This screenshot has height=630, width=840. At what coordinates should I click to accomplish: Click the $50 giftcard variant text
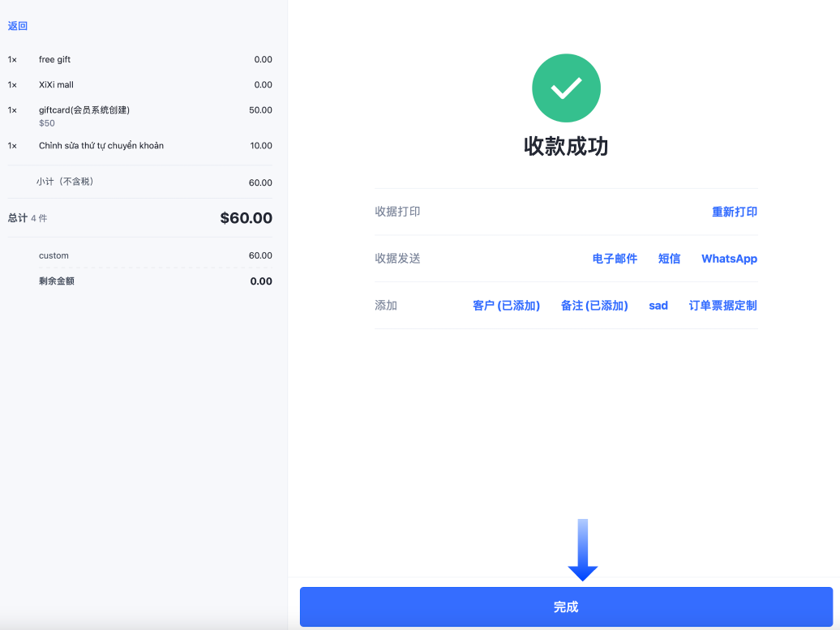[x=46, y=123]
